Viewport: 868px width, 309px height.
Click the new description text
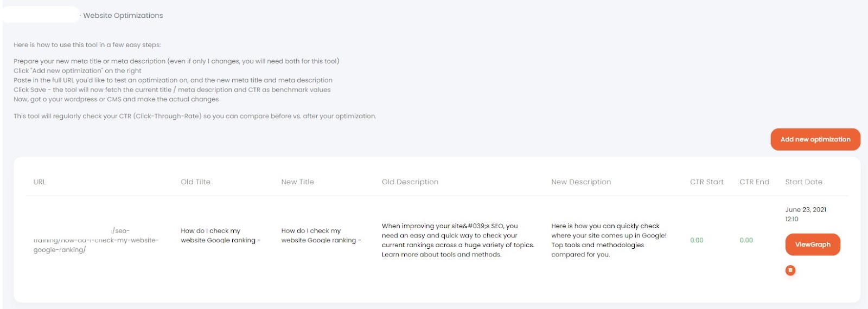point(609,240)
